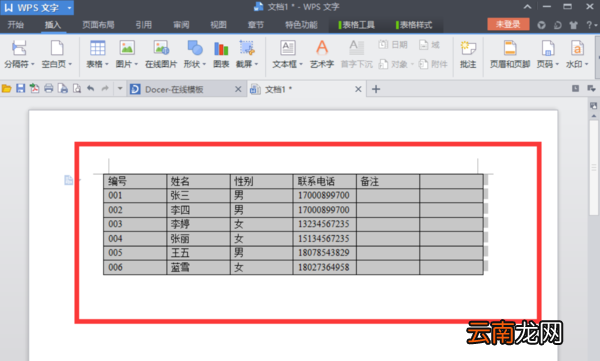Click the help question mark icon
This screenshot has height=361, width=600.
pyautogui.click(x=589, y=25)
